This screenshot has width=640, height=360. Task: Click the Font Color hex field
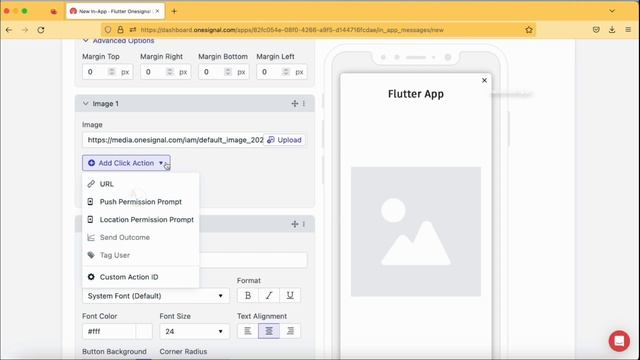109,331
